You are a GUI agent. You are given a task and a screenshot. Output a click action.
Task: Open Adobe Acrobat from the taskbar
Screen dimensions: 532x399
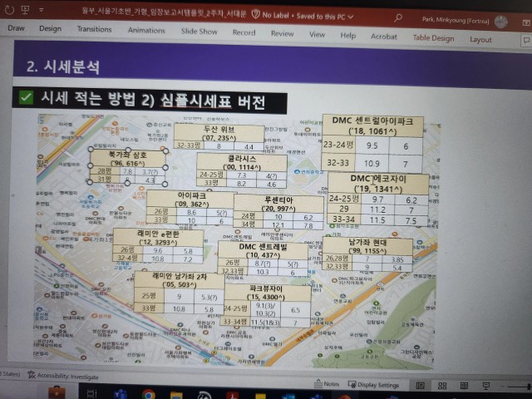(x=233, y=396)
